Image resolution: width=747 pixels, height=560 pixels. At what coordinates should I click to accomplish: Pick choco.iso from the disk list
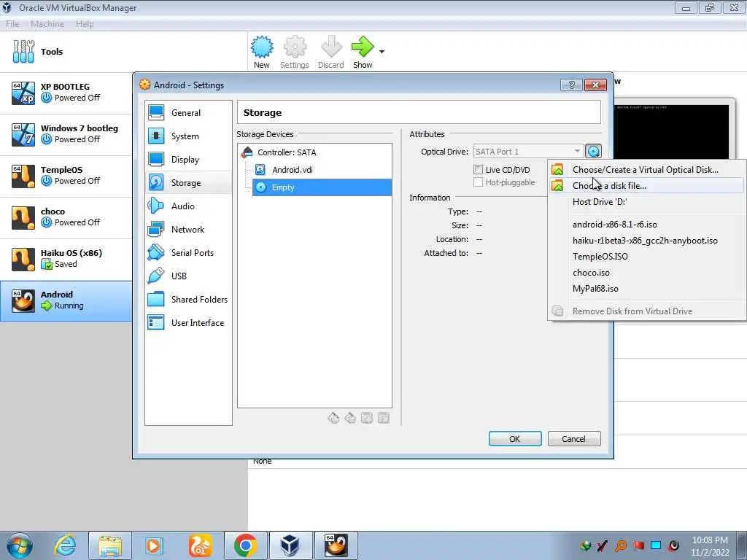click(x=646, y=273)
